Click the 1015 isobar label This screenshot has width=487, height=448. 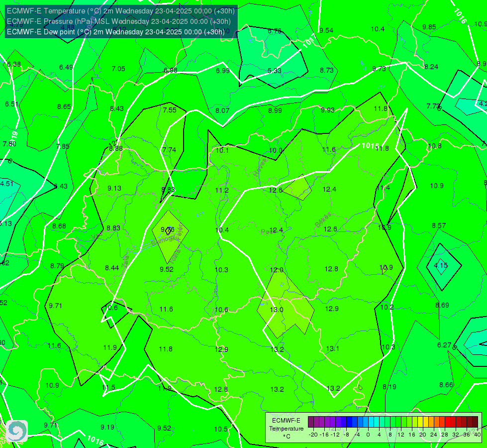coord(370,145)
